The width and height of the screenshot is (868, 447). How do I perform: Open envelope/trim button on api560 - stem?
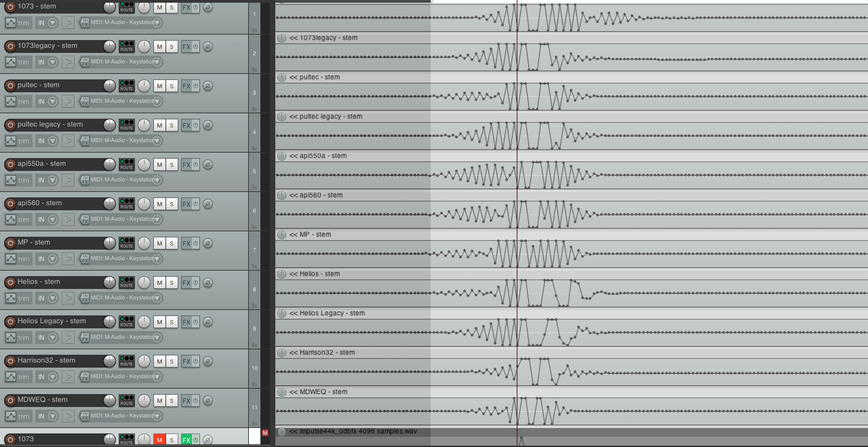click(11, 219)
